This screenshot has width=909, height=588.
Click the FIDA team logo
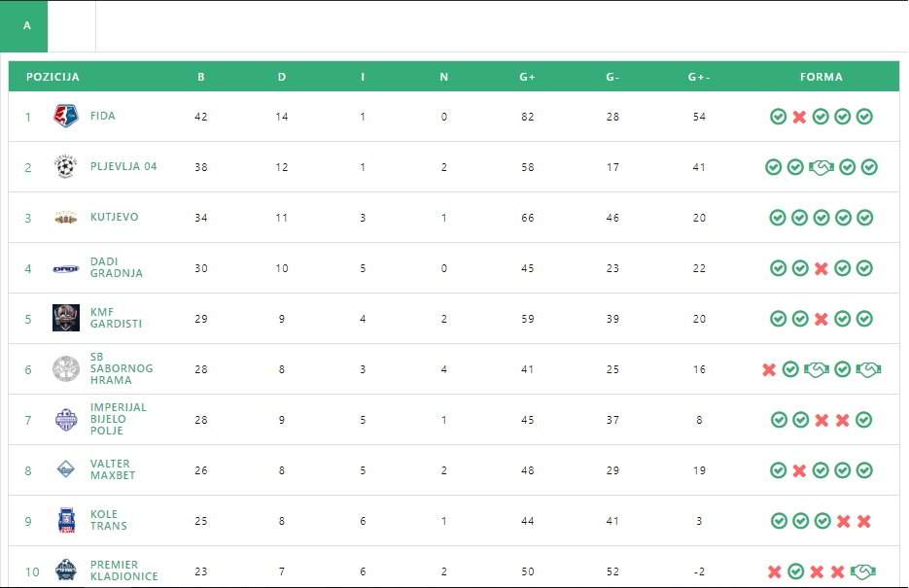(65, 116)
